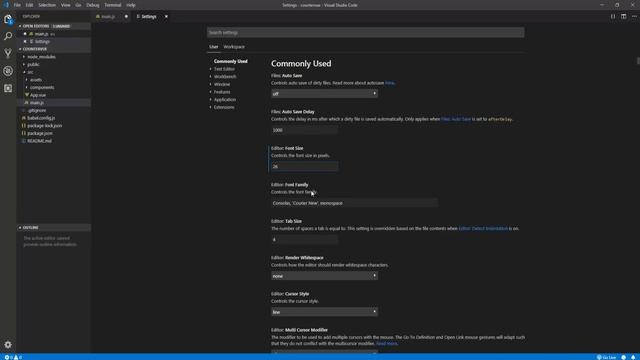Click the Files: Auto Save link
This screenshot has height=360, width=640.
coord(456,119)
